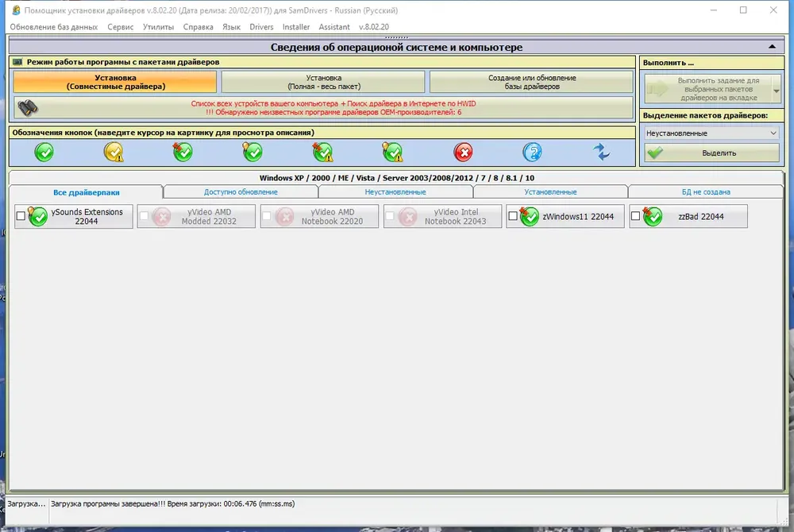Open the Сервис menu
Image resolution: width=794 pixels, height=532 pixels.
pyautogui.click(x=121, y=27)
